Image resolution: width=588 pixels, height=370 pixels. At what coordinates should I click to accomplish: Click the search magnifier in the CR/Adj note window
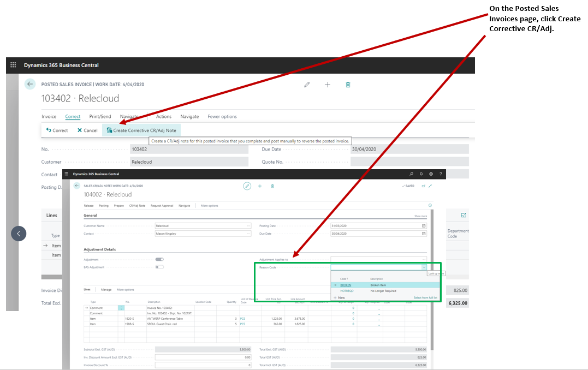[x=411, y=174]
